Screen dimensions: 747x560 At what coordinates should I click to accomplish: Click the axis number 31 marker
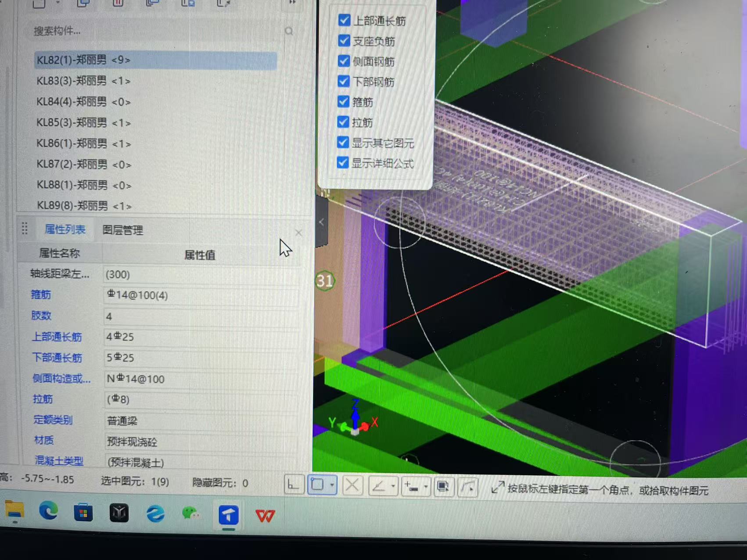pos(325,280)
